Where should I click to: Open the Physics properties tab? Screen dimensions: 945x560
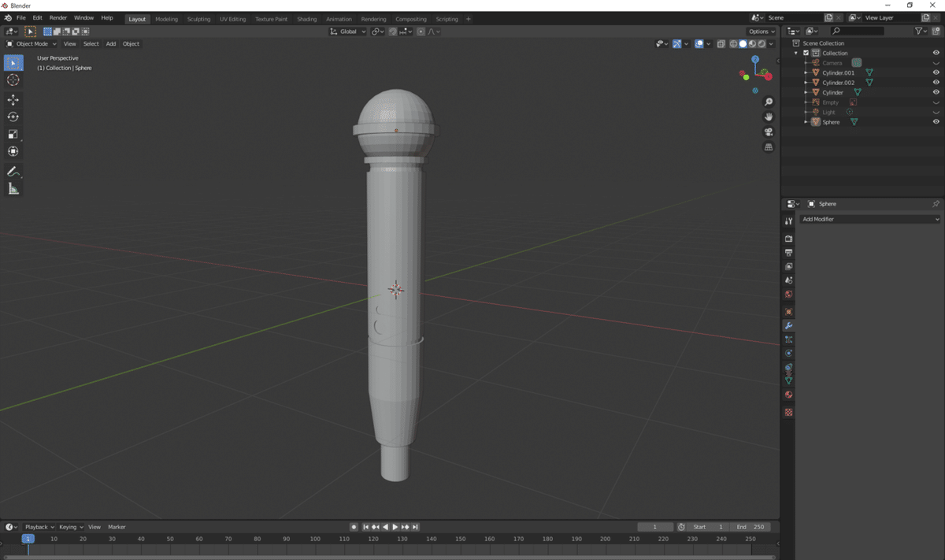[788, 354]
